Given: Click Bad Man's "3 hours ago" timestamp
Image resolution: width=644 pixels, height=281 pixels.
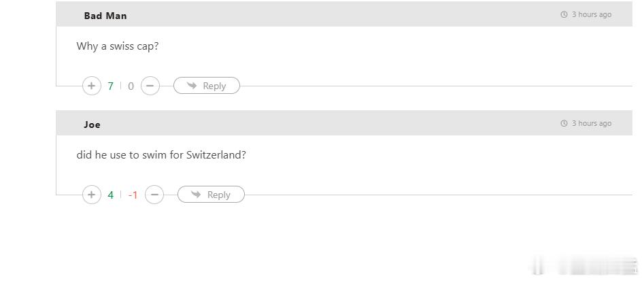Looking at the screenshot, I should [x=592, y=14].
